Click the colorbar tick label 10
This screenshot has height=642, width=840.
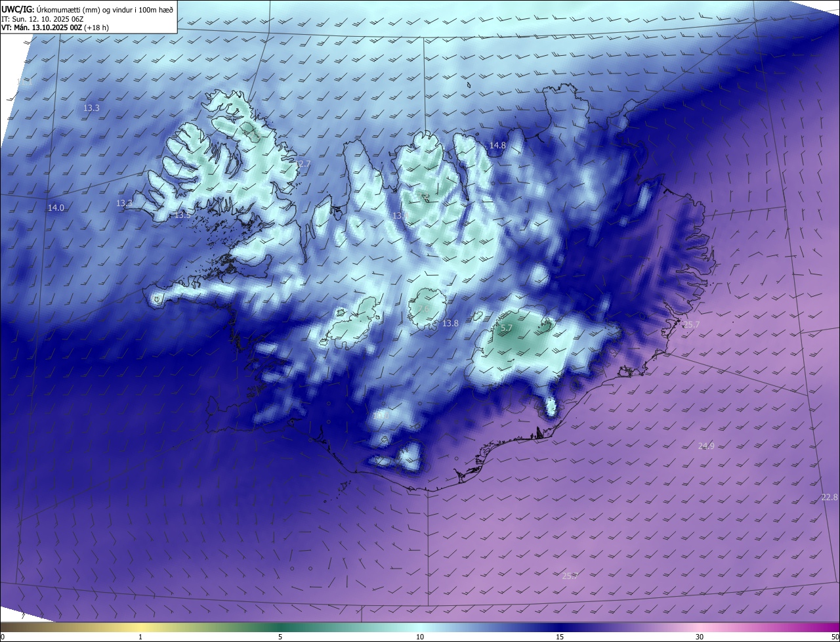pos(420,637)
